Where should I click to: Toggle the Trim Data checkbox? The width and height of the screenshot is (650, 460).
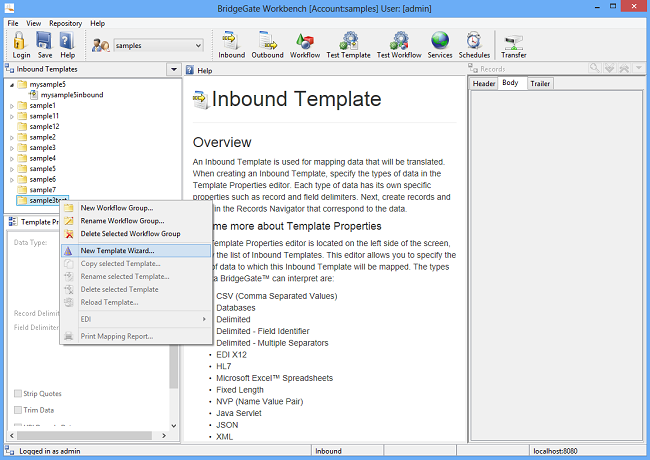pyautogui.click(x=18, y=410)
